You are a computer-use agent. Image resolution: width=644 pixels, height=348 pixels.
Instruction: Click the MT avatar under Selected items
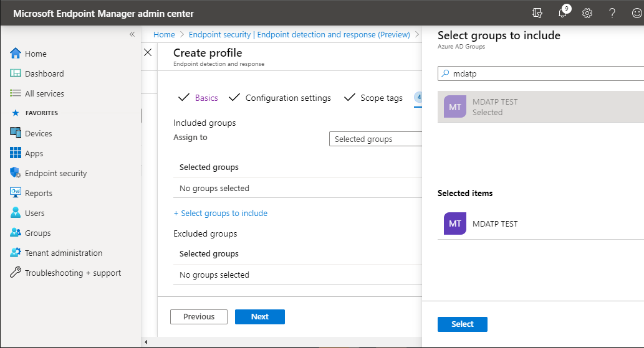click(455, 223)
